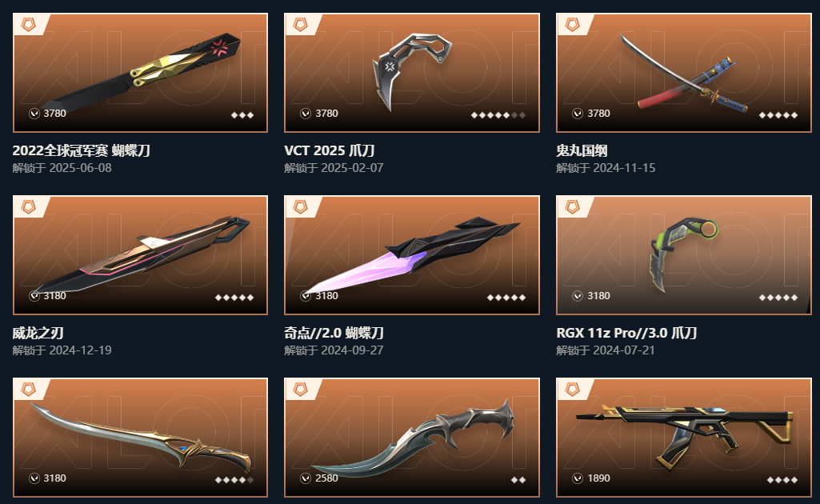Click the corner badge icon on 威龙之刃 card
This screenshot has height=504, width=820.
(28, 207)
